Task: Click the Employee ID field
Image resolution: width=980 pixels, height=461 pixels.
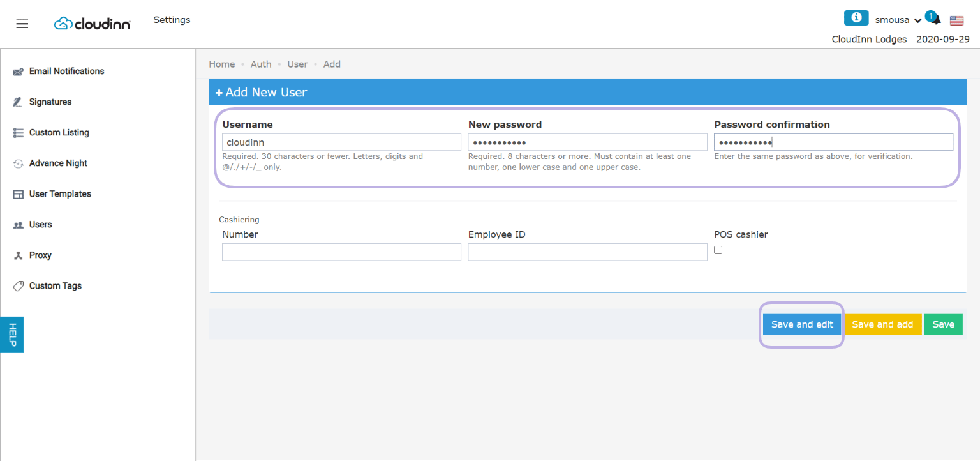Action: 588,252
